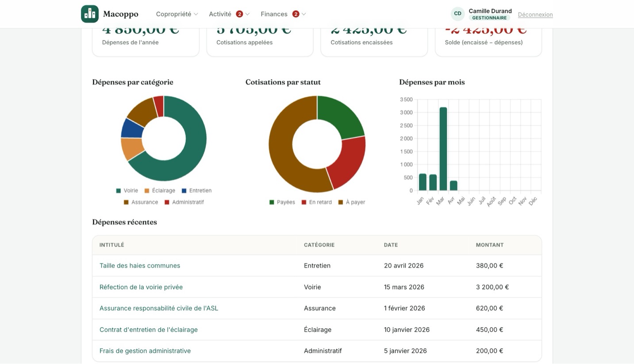The height and width of the screenshot is (364, 634).
Task: Click the March bar in monthly expenses
Action: coord(443,149)
